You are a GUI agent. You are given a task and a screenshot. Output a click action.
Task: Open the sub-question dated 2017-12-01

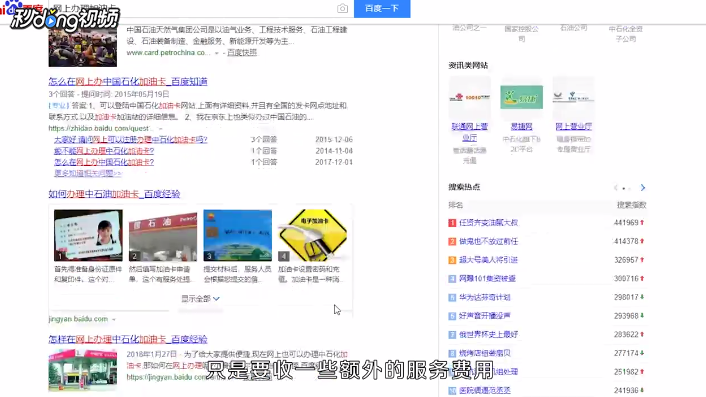click(x=104, y=162)
